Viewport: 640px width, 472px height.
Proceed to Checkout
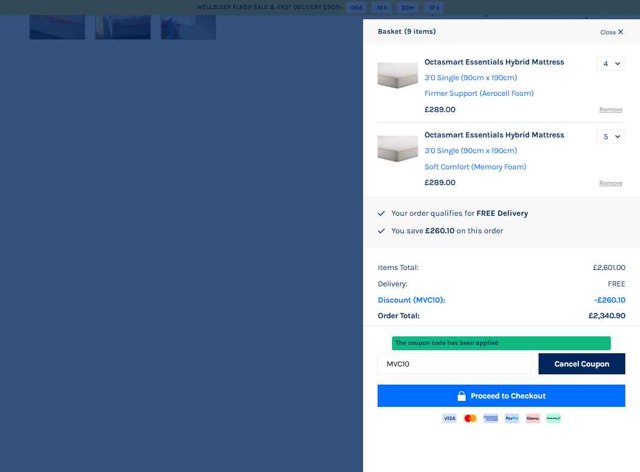pos(501,396)
